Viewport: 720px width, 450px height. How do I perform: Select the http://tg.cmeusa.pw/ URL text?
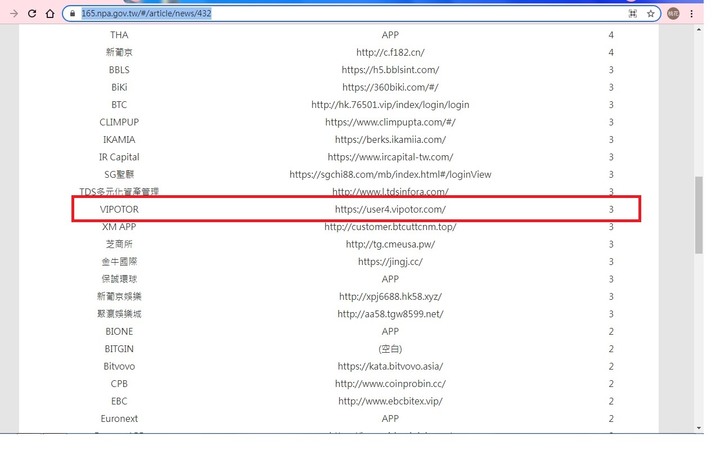pyautogui.click(x=390, y=244)
